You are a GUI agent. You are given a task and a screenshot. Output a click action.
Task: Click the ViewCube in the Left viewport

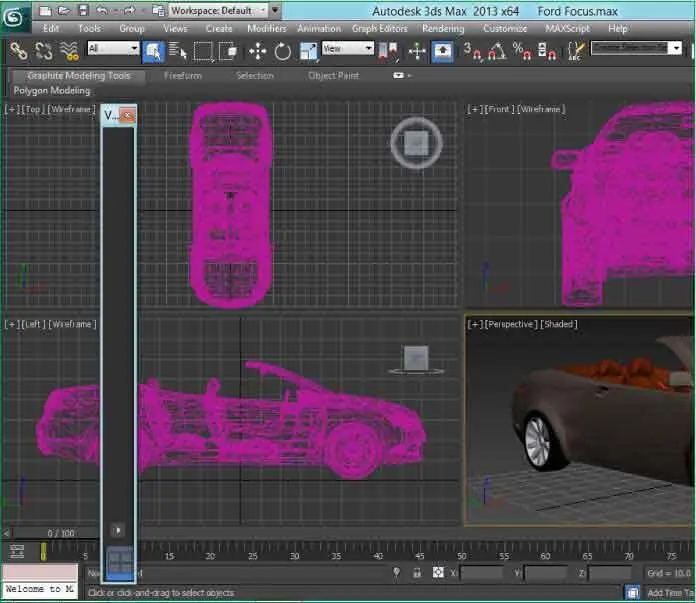coord(416,358)
